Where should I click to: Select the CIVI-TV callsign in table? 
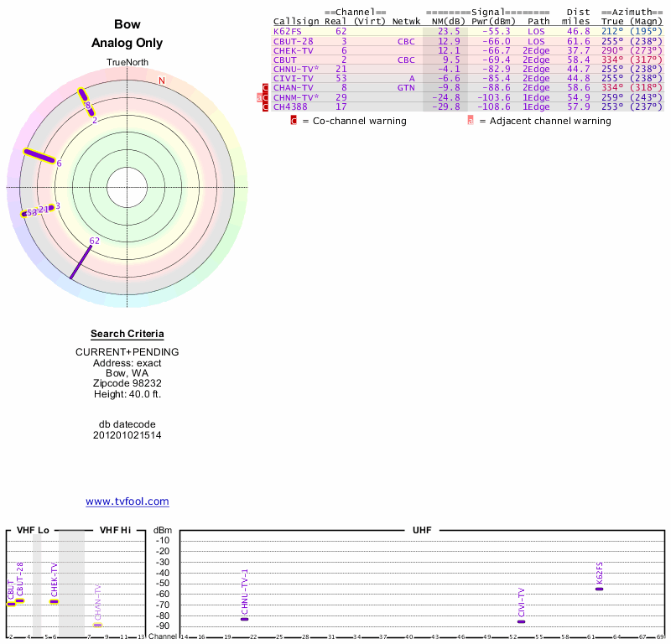[x=294, y=78]
